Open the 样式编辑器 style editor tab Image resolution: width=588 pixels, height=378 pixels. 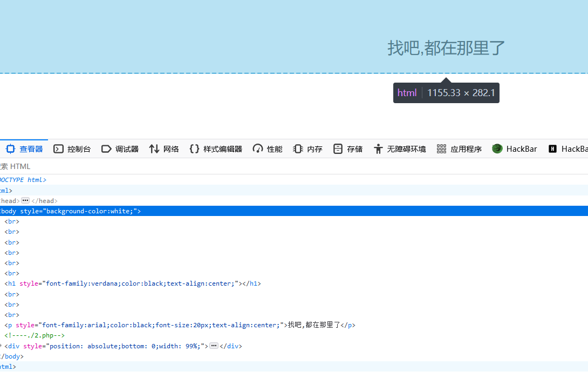(216, 149)
